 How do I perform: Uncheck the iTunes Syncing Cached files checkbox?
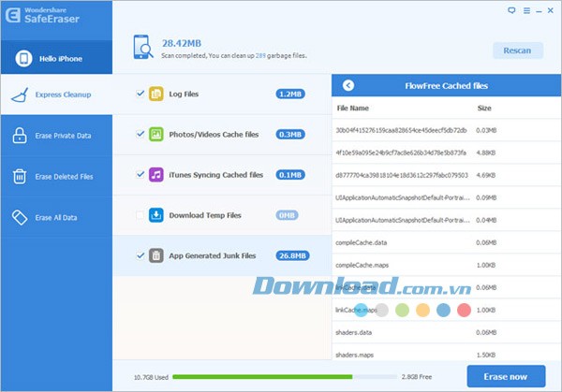(x=140, y=175)
